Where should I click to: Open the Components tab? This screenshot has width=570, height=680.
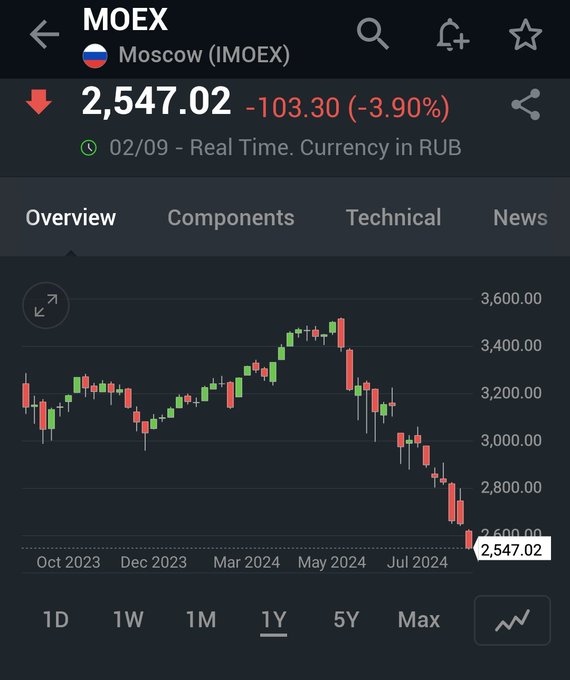[231, 217]
